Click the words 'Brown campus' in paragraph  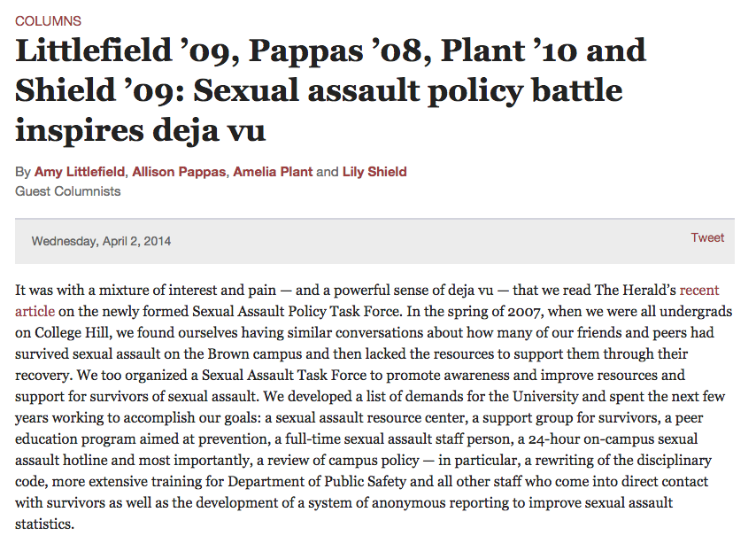point(255,353)
